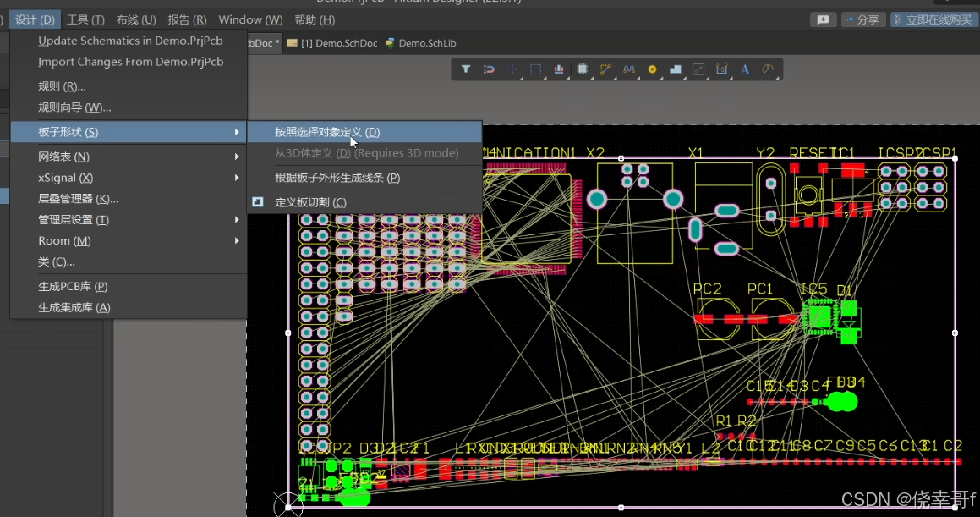Click the Demo.SchLib tab icon
The width and height of the screenshot is (980, 517).
(390, 43)
